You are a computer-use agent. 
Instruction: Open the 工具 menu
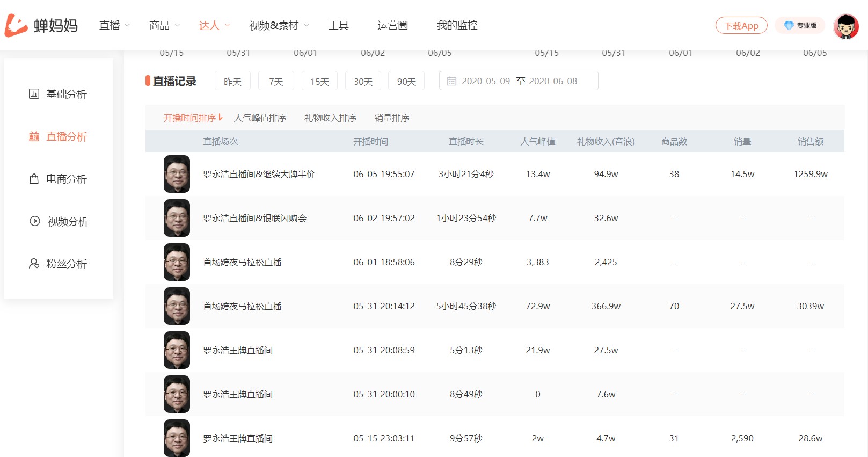339,25
